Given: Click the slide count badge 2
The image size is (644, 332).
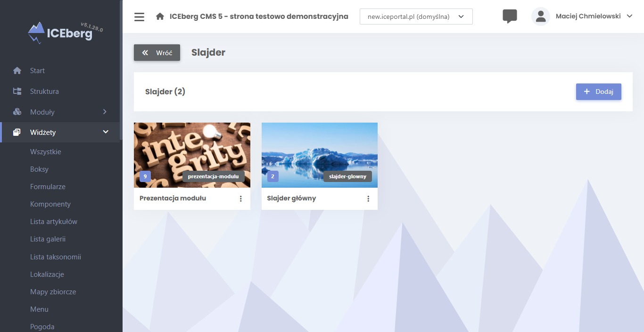Looking at the screenshot, I should pos(272,176).
